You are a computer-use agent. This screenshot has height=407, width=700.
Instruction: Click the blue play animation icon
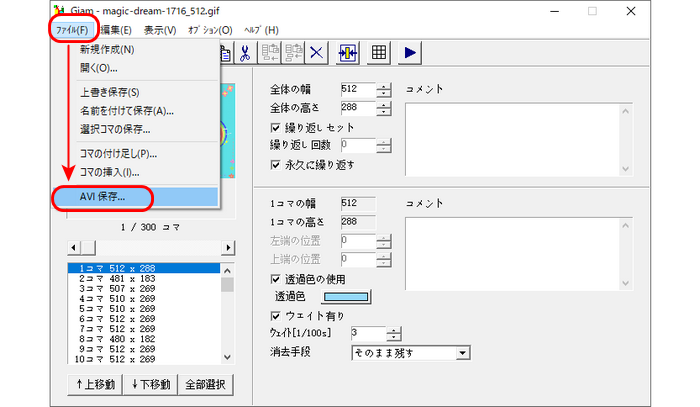[x=410, y=53]
